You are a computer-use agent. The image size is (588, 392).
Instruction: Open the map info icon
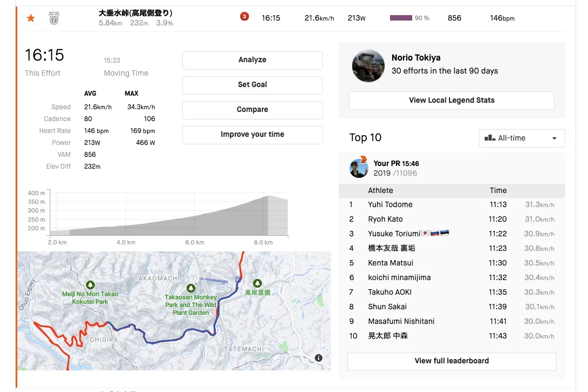coord(319,358)
